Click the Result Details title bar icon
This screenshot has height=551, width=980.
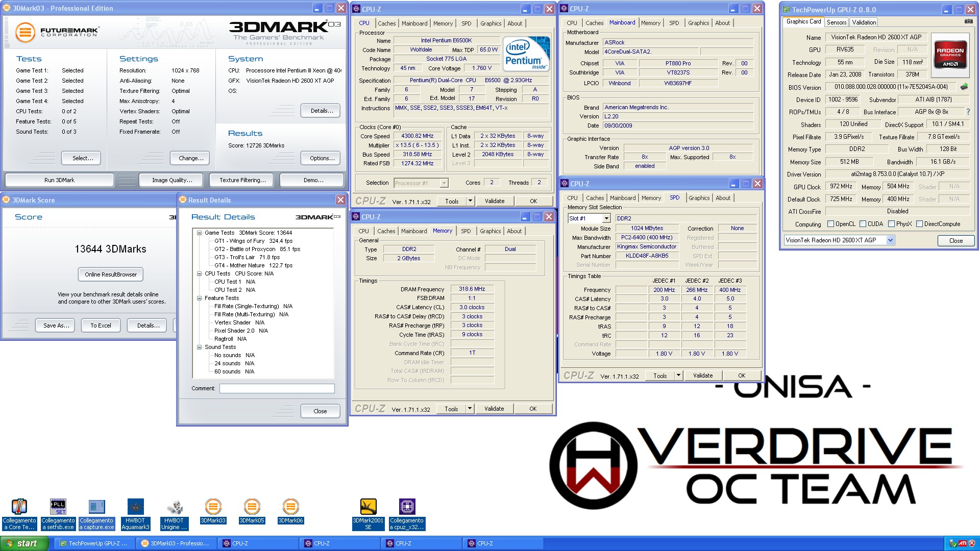tap(183, 200)
